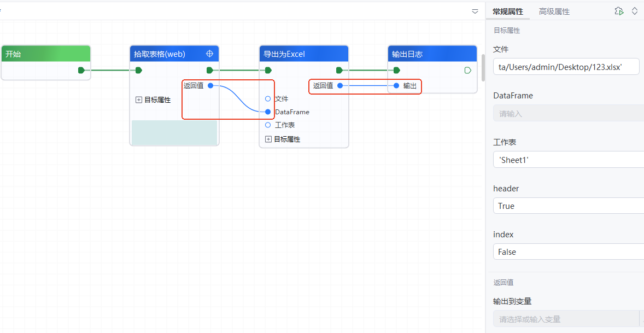Expand 目标属性 in 拾取表格(web) node
The width and height of the screenshot is (644, 333).
pyautogui.click(x=139, y=100)
